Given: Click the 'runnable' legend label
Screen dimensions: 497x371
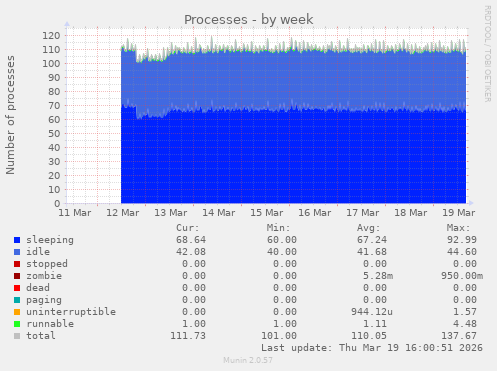Looking at the screenshot, I should point(50,324).
